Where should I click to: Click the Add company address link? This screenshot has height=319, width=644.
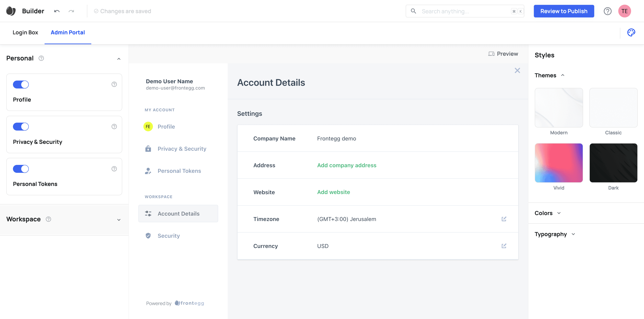[346, 165]
